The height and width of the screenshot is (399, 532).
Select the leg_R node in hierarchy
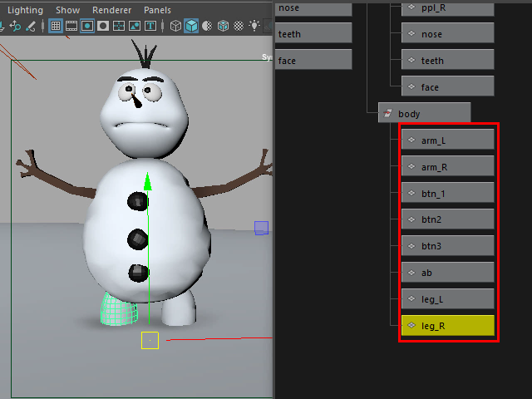pos(447,325)
